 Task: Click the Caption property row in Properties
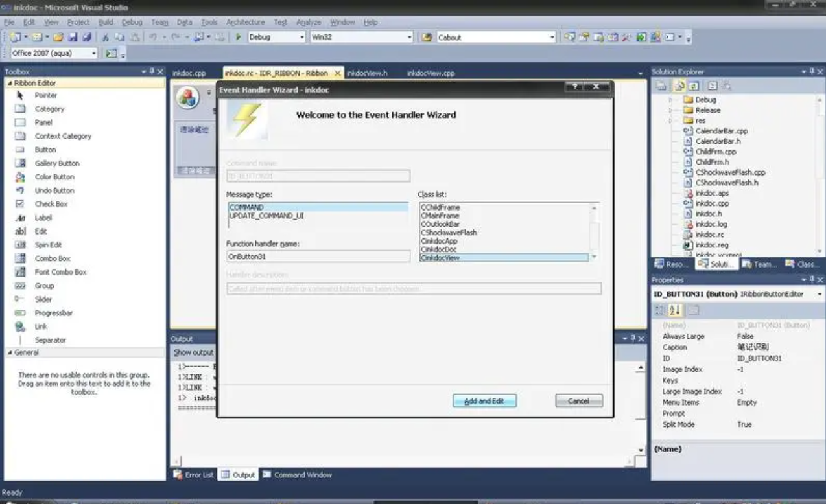pyautogui.click(x=737, y=347)
